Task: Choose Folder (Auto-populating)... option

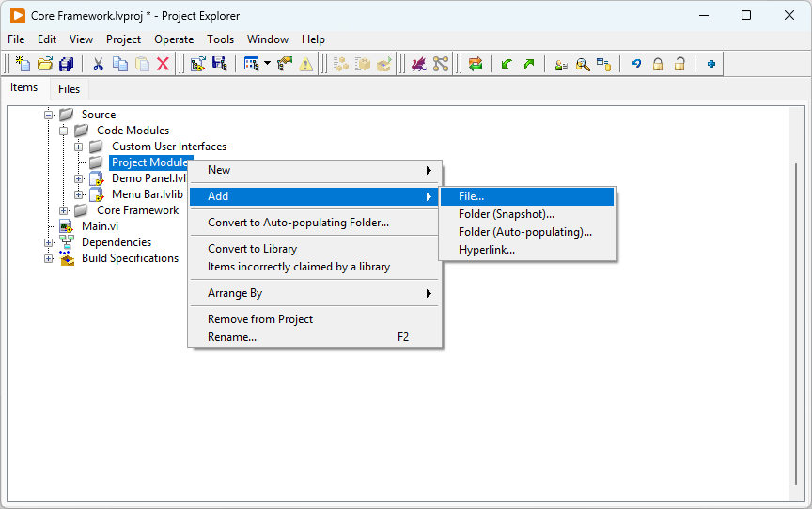Action: [526, 232]
